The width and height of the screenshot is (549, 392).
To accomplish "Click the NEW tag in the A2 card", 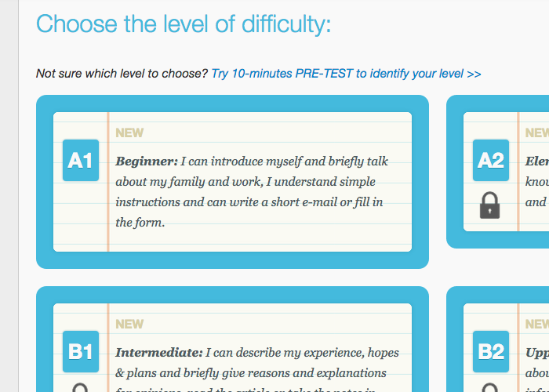I will click(537, 132).
